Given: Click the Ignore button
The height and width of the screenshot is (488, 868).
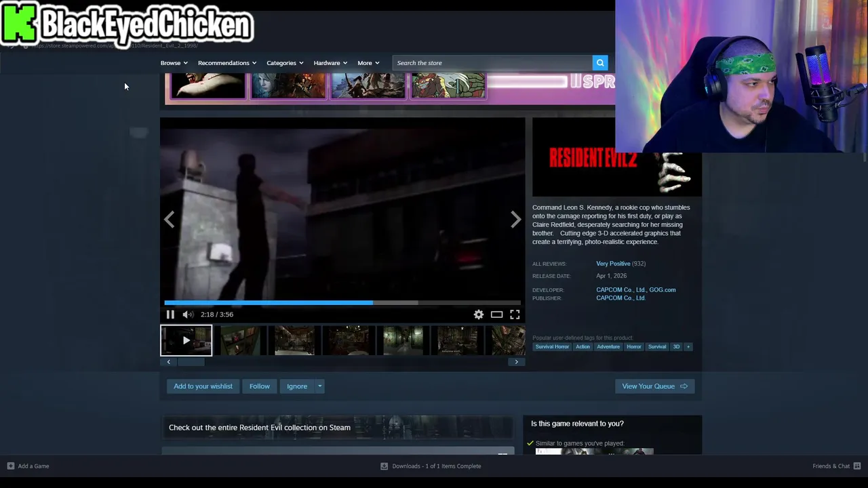Looking at the screenshot, I should tap(297, 386).
